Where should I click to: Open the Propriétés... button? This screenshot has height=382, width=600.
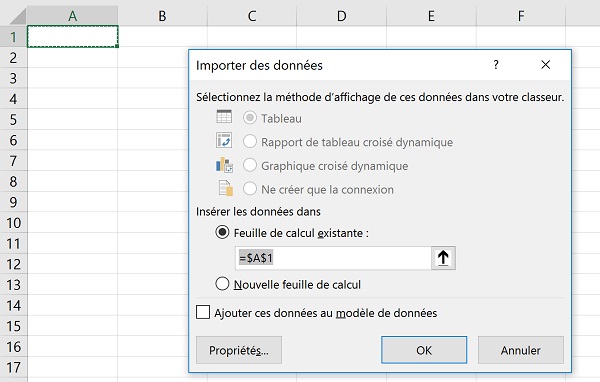pos(239,350)
